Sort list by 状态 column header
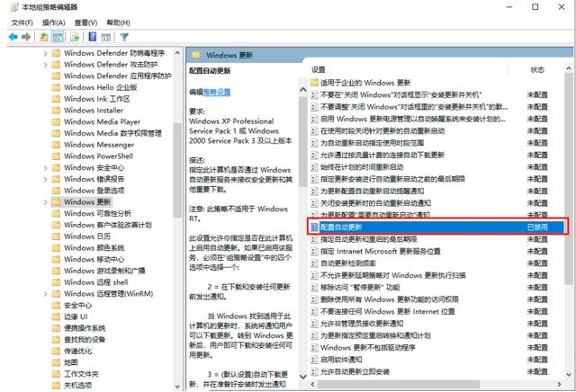 click(537, 69)
